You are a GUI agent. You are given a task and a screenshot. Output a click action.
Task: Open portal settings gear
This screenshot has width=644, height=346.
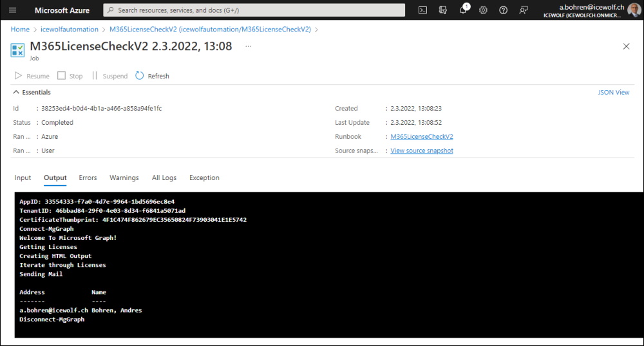tap(483, 10)
